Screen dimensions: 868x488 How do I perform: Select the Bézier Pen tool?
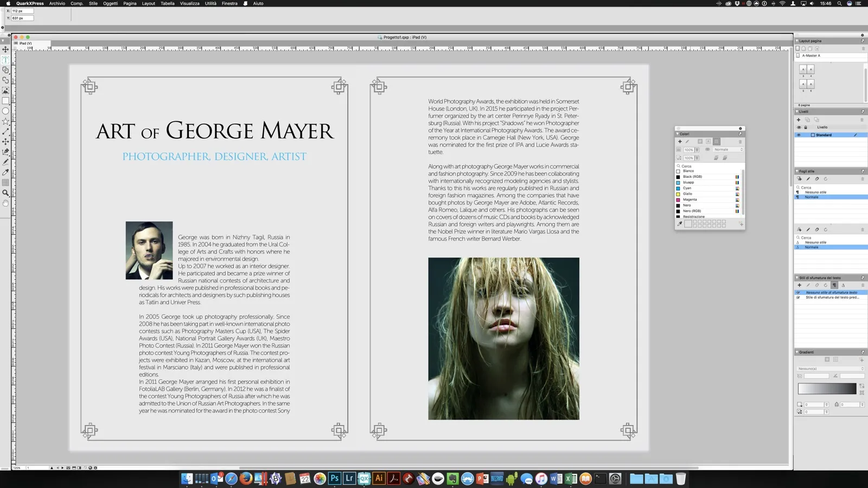(5, 152)
